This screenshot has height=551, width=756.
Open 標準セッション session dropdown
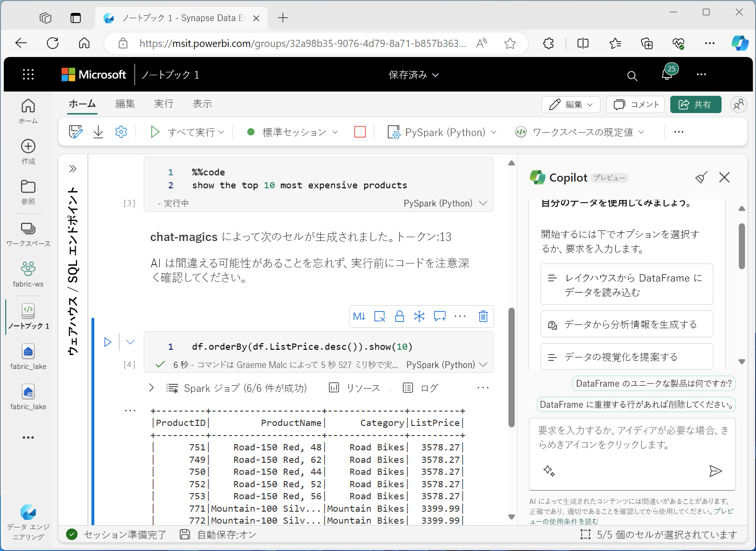tap(292, 132)
